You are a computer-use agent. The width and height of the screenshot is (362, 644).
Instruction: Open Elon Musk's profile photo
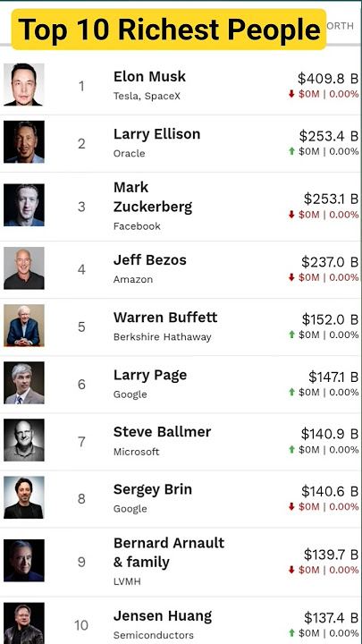[24, 85]
